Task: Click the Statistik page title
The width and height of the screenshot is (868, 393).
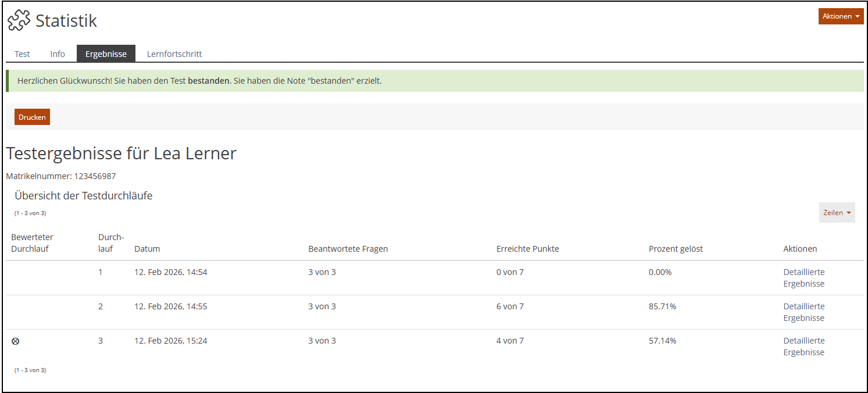Action: click(x=66, y=21)
